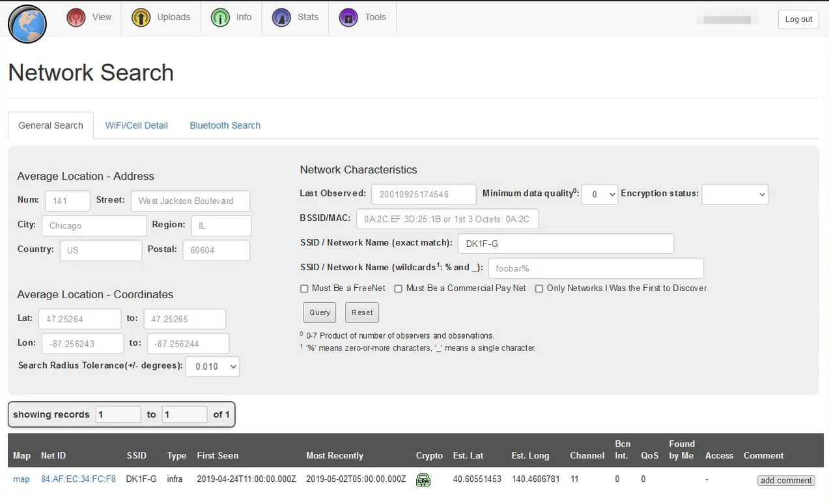Click the purple Tools icon
The height and width of the screenshot is (504, 829).
point(348,18)
